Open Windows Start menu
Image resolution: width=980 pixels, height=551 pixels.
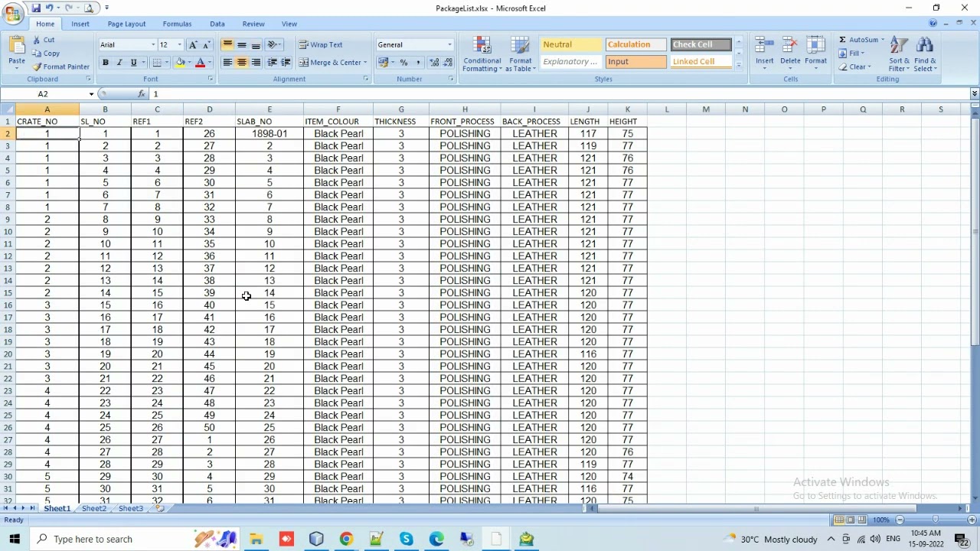tap(15, 539)
